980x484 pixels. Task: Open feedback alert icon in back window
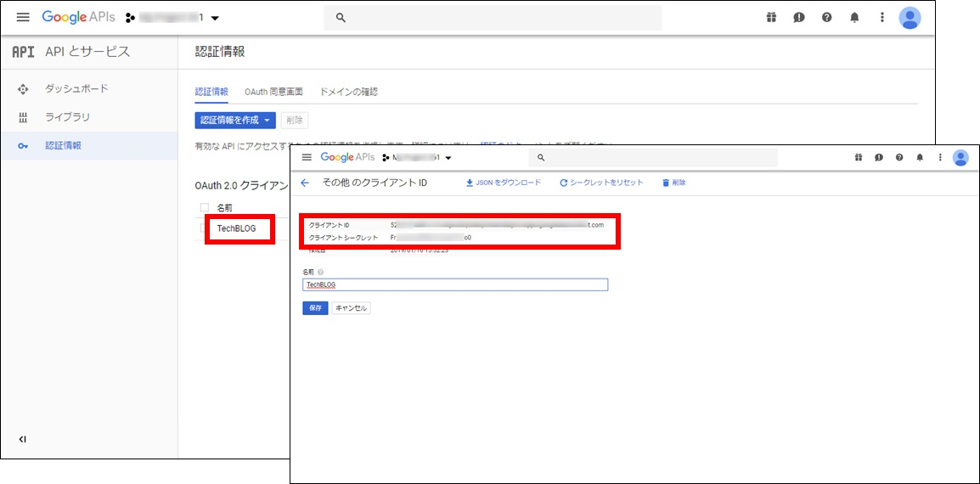tap(799, 18)
